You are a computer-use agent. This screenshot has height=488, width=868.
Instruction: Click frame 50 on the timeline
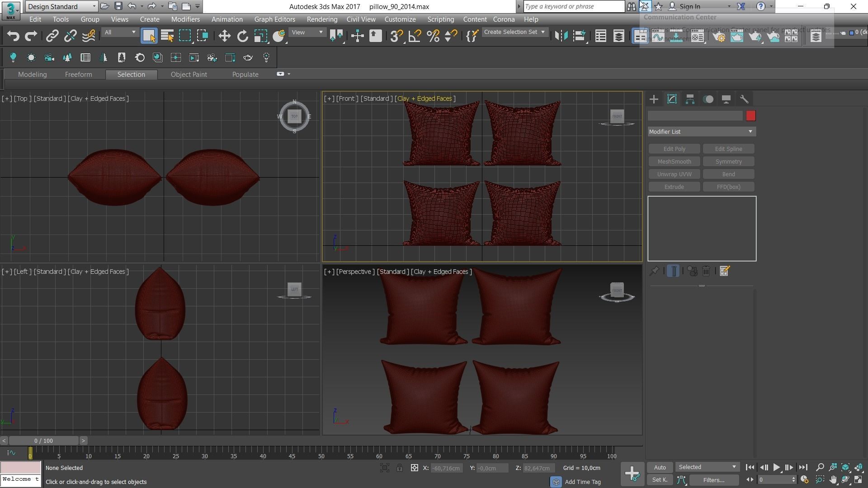pos(321,453)
